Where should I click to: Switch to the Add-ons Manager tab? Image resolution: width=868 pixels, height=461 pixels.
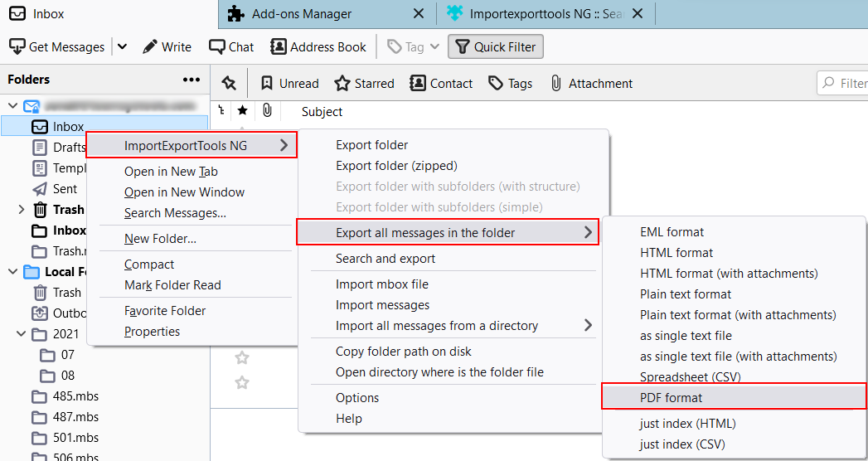tap(302, 14)
